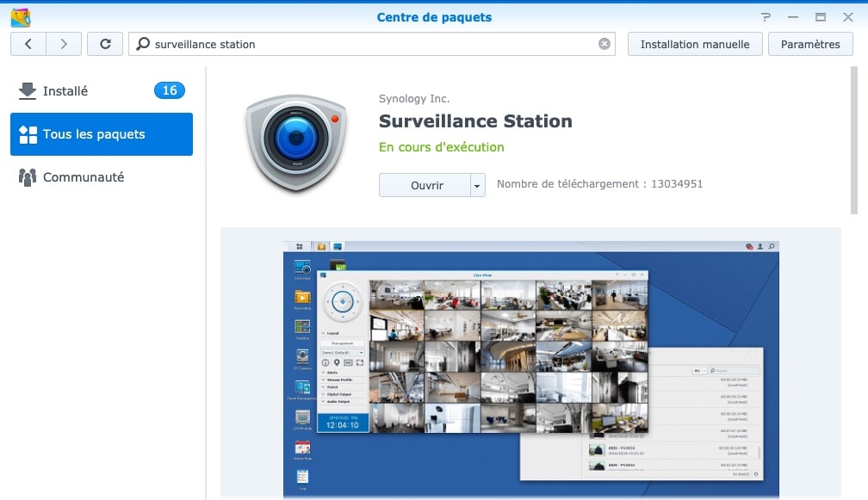This screenshot has height=500, width=868.
Task: Click the Communauté people icon
Action: [28, 177]
